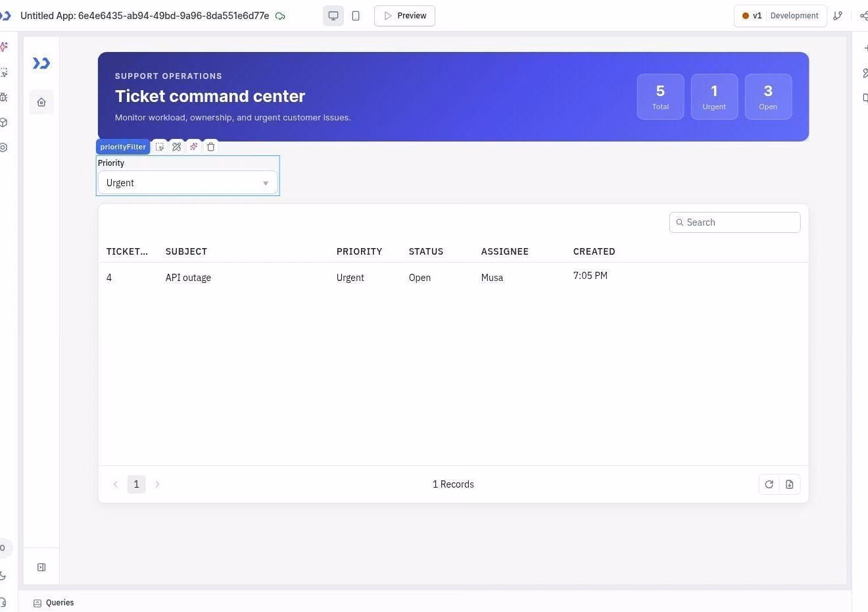Click the Musa assignee cell
This screenshot has width=868, height=612.
coord(492,278)
